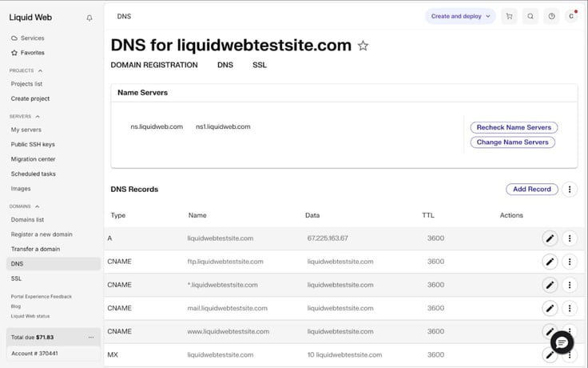
Task: Click name server ns1.liquidweb.com
Action: [x=223, y=127]
